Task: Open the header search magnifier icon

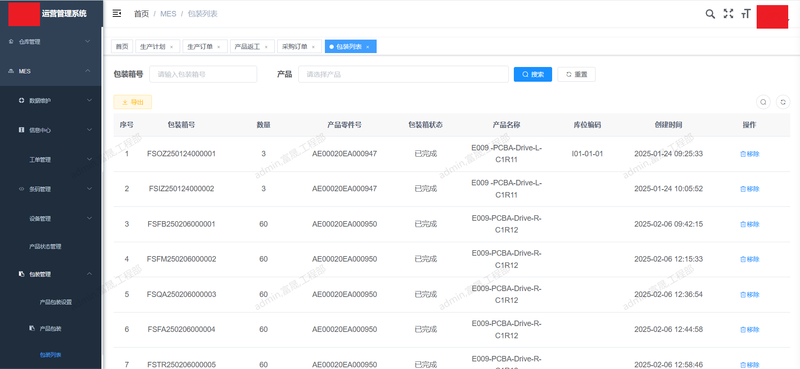Action: coord(710,14)
